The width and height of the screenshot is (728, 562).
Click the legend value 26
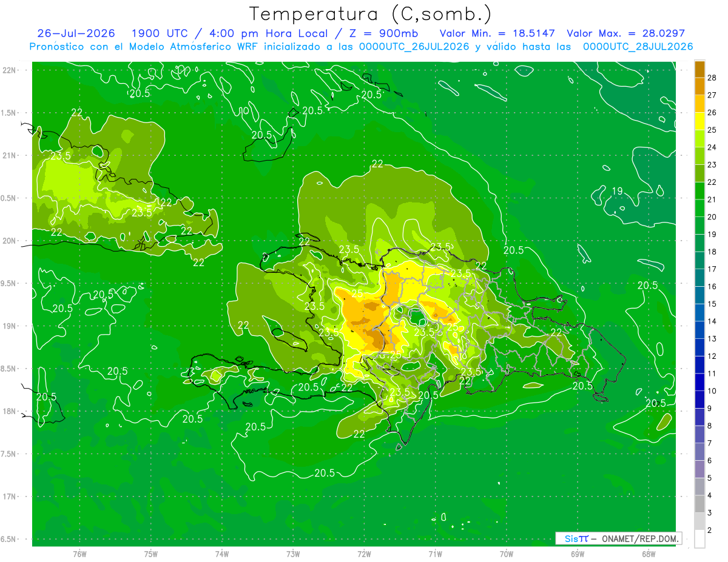(712, 112)
